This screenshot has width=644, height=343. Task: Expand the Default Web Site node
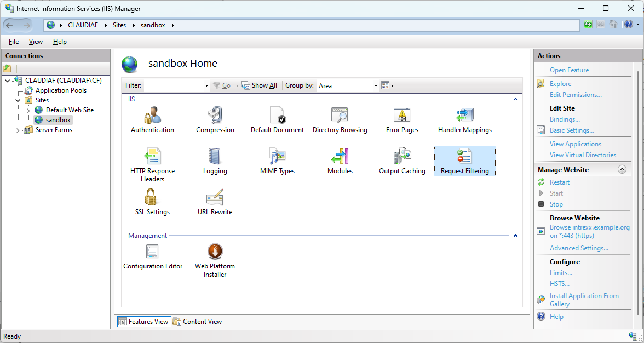tap(28, 110)
